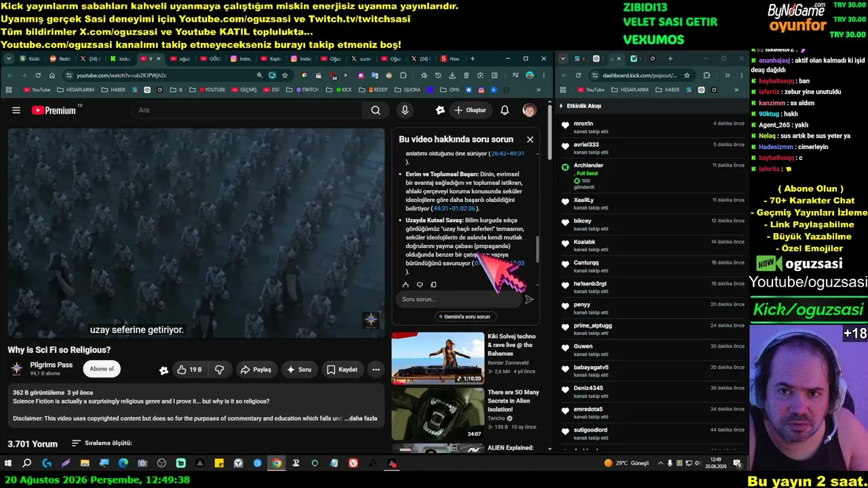Share the video via Paylaş

(256, 369)
